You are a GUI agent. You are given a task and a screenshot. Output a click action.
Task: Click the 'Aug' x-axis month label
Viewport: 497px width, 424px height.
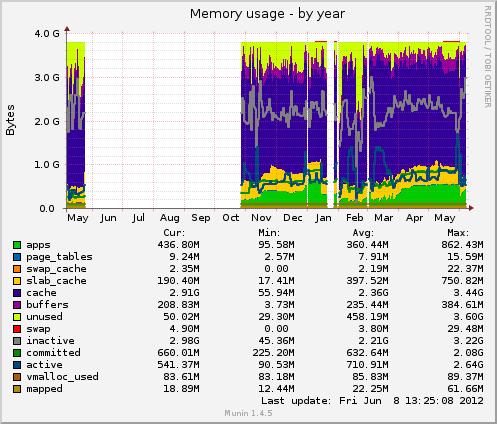pos(170,218)
